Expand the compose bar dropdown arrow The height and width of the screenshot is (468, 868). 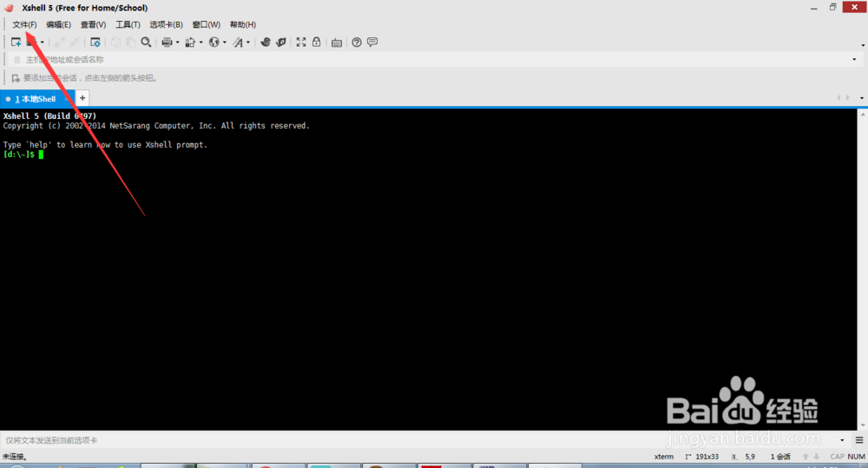tap(842, 440)
